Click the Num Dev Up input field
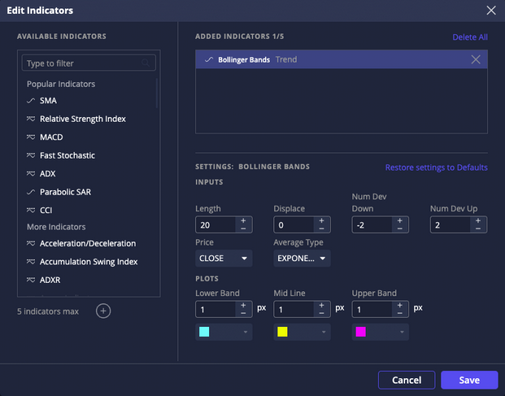505x396 pixels. click(450, 225)
